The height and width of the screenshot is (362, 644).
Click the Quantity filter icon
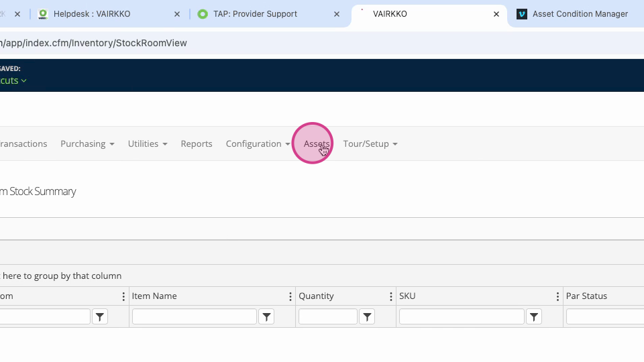tap(367, 316)
